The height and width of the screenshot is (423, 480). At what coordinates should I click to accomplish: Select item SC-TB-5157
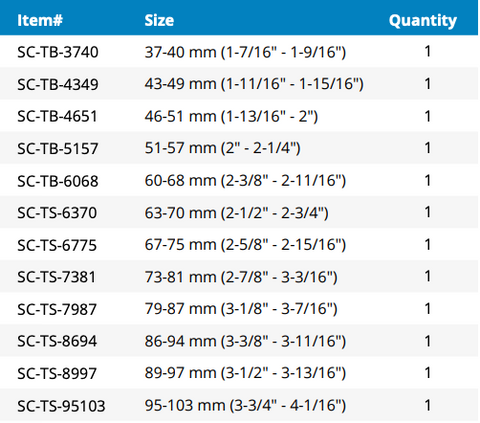point(58,149)
